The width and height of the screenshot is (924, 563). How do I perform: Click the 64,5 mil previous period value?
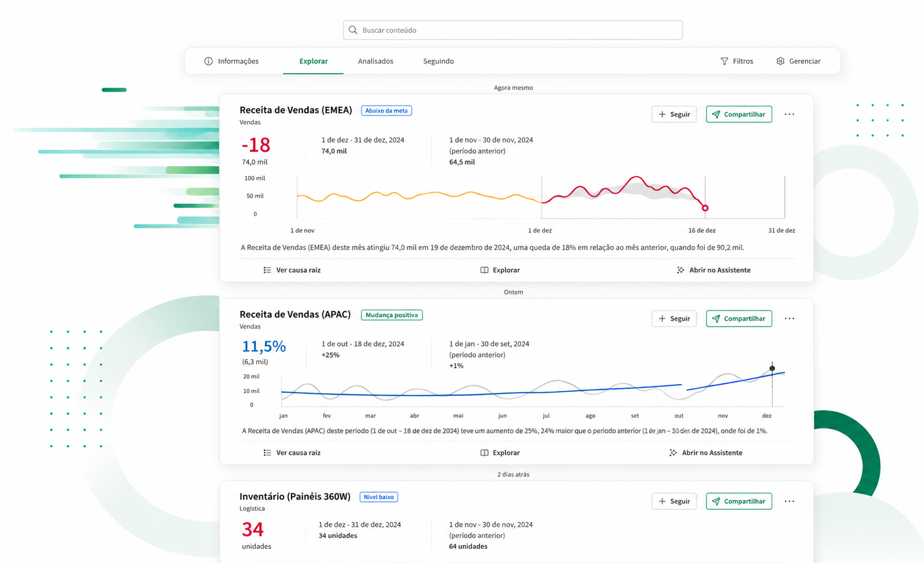tap(462, 162)
